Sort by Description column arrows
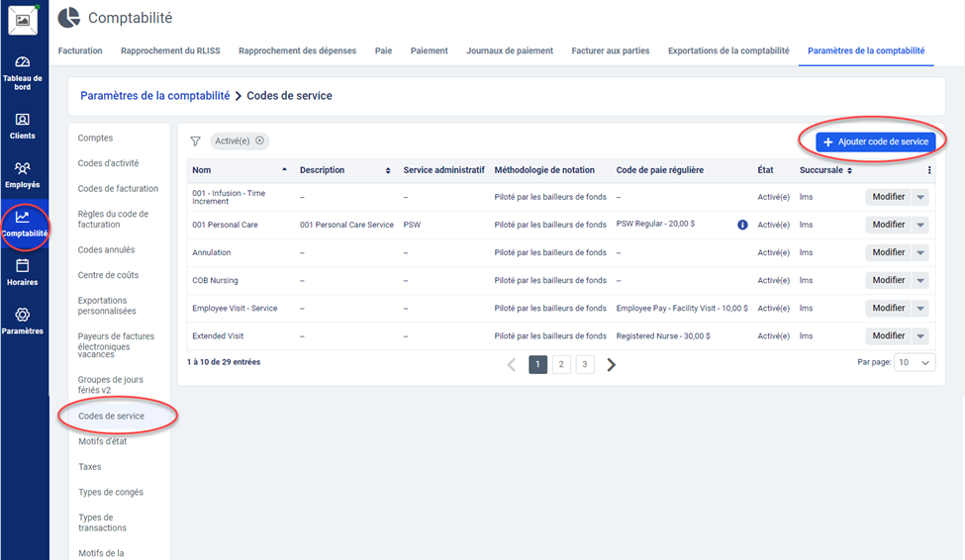The height and width of the screenshot is (560, 965). 388,170
